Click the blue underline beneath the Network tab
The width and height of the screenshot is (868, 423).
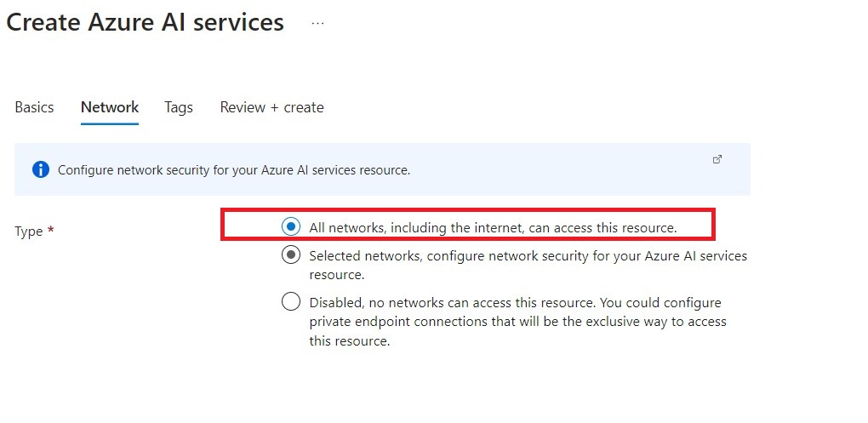110,123
